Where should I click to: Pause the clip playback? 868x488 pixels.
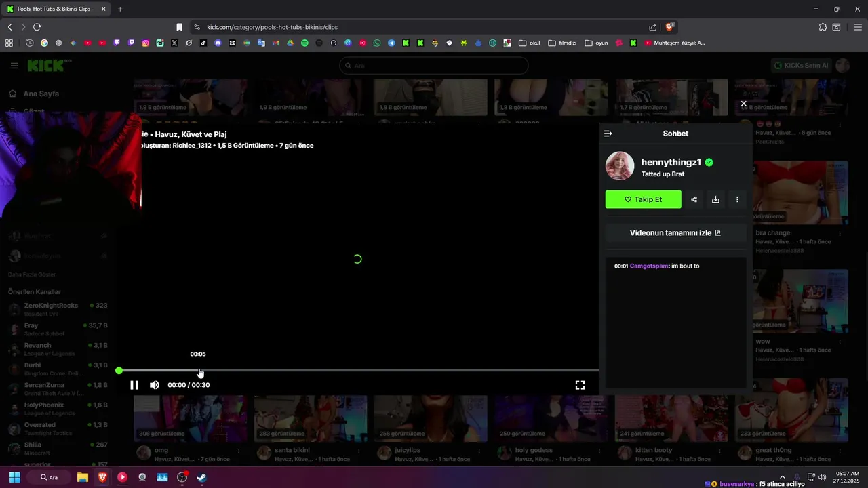(x=134, y=385)
